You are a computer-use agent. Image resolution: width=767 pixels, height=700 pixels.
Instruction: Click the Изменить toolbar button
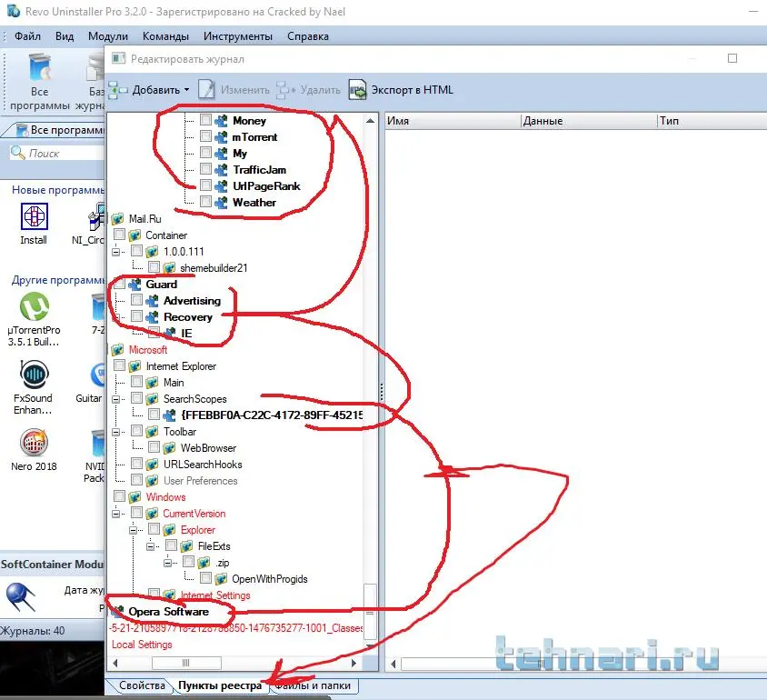[x=234, y=90]
